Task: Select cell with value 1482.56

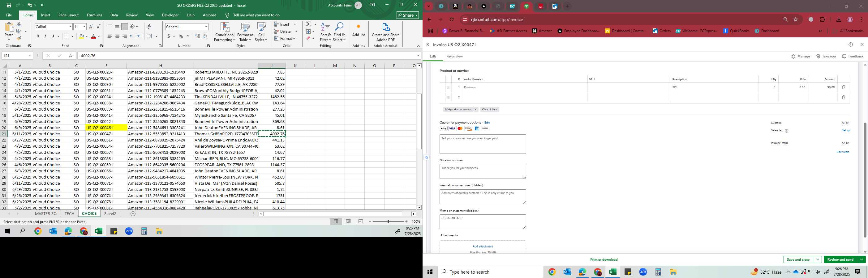Action: pyautogui.click(x=272, y=97)
